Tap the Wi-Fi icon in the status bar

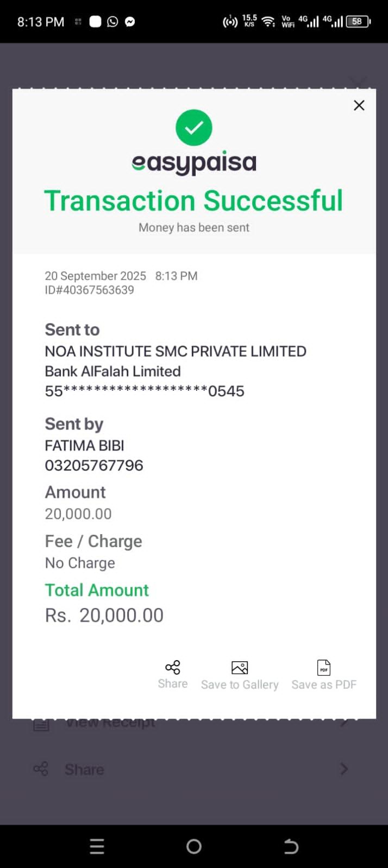[268, 22]
